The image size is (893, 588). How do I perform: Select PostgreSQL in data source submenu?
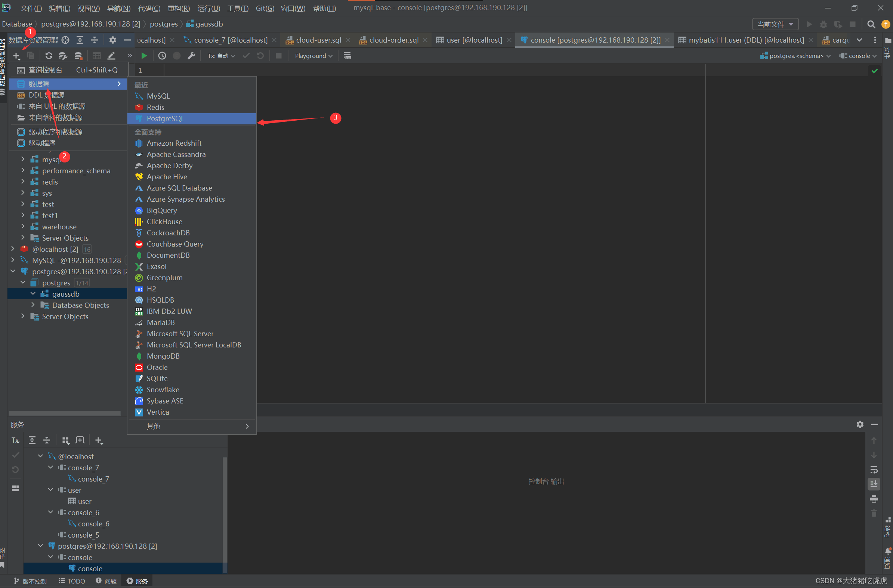pyautogui.click(x=165, y=118)
